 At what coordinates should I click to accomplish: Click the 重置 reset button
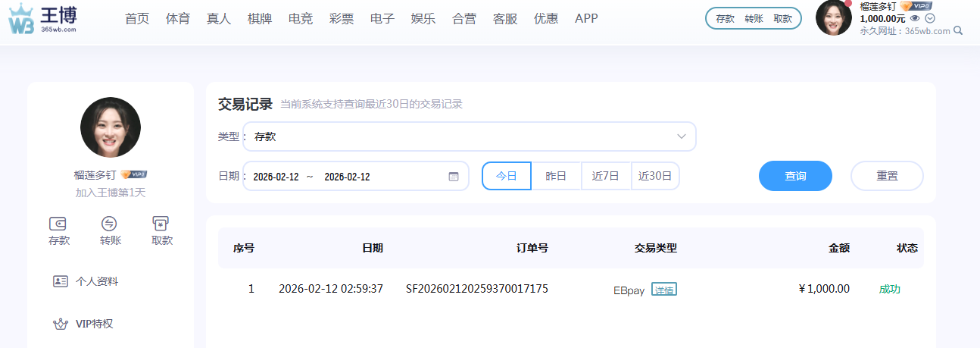[887, 176]
